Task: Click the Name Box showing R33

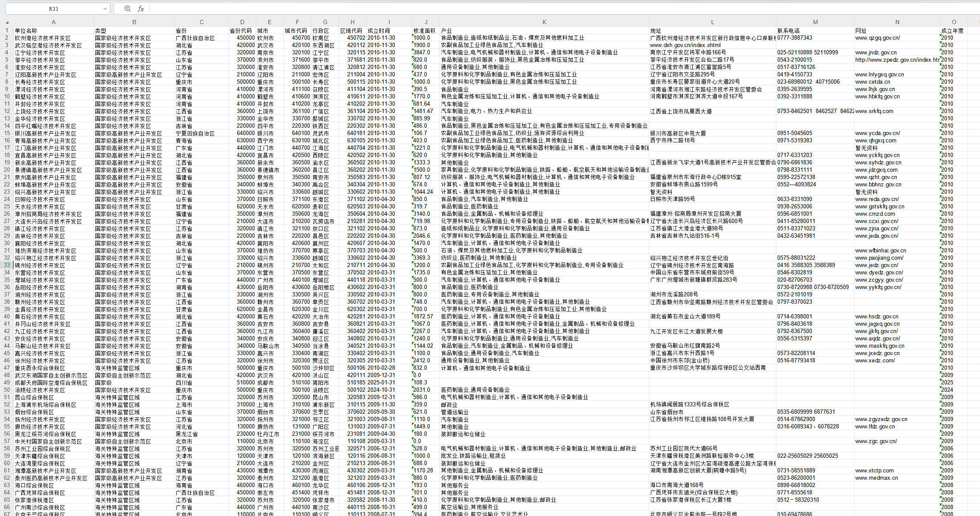Action: (x=53, y=9)
